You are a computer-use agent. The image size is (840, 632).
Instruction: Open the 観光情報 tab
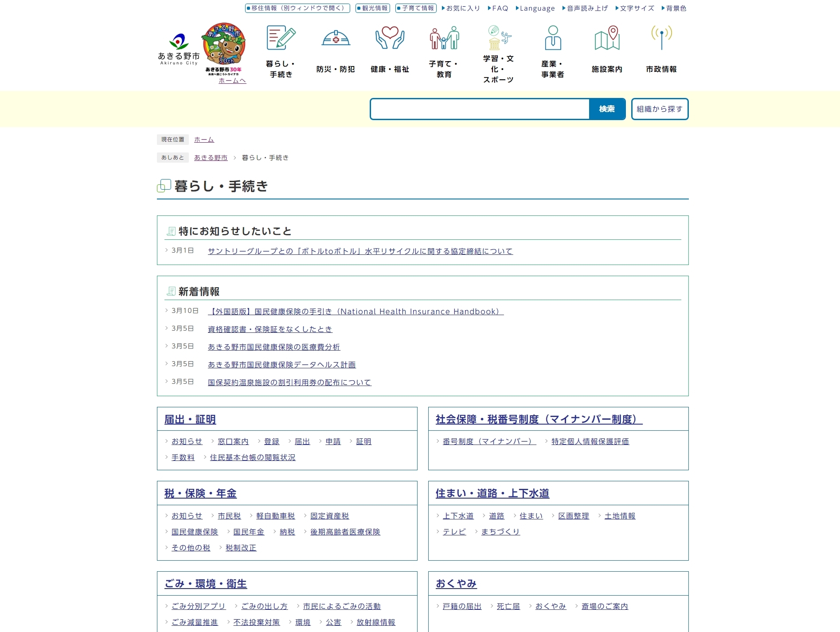[372, 8]
